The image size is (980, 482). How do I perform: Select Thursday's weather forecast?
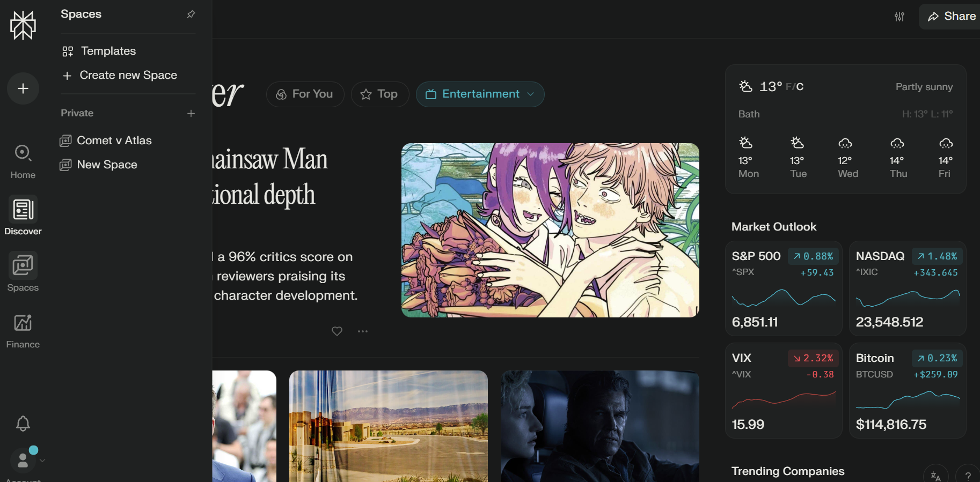coord(898,158)
